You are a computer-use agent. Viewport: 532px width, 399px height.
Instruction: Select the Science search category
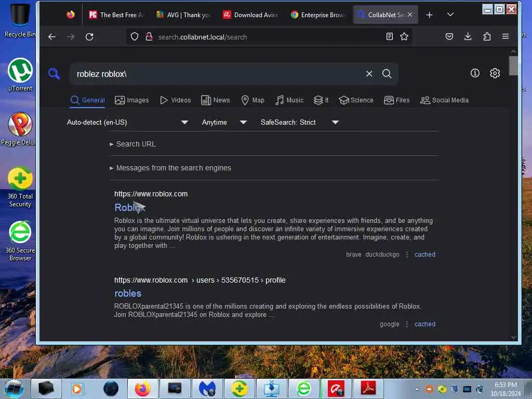tap(356, 100)
